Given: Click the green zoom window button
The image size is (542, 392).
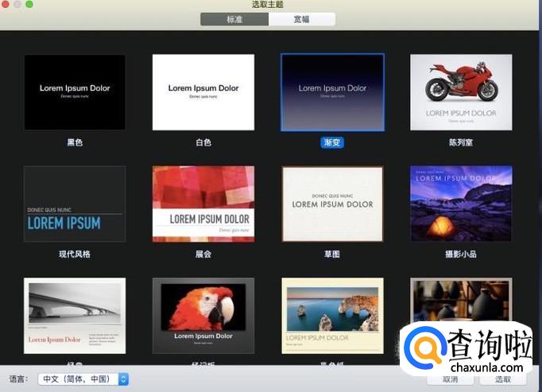Looking at the screenshot, I should pyautogui.click(x=30, y=5).
